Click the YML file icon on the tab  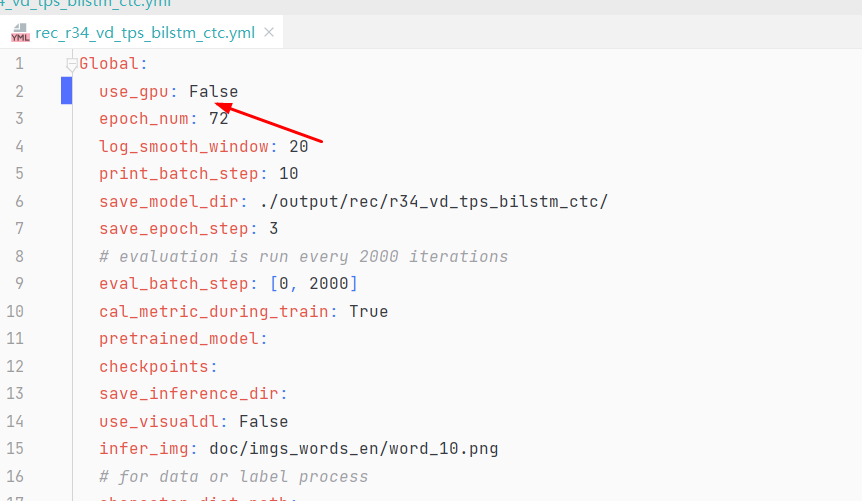[20, 33]
